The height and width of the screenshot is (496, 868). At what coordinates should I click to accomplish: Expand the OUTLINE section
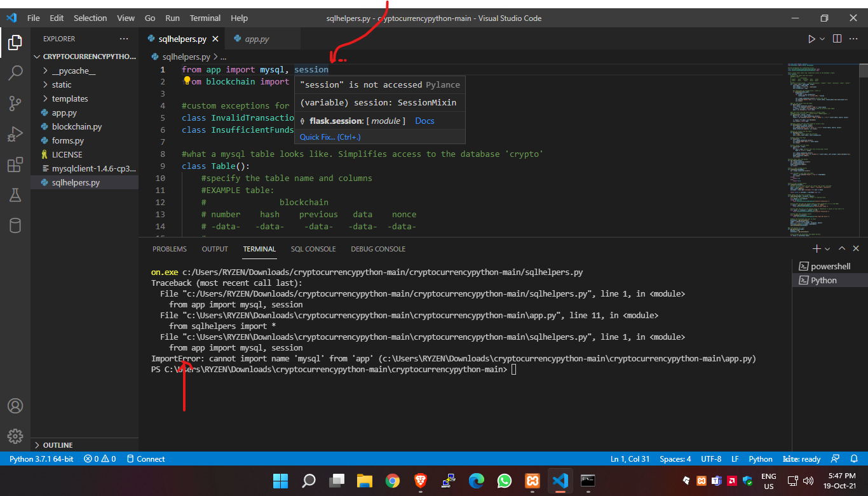click(57, 445)
